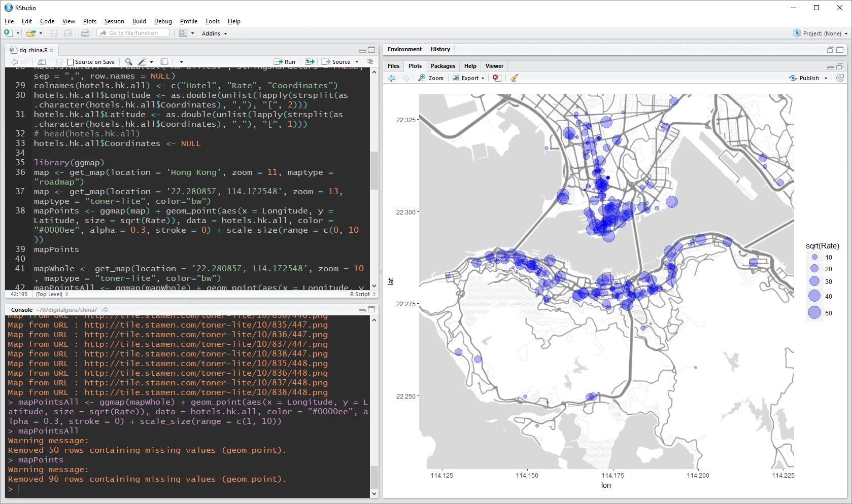
Task: Remove current plot with red X icon
Action: tap(497, 78)
